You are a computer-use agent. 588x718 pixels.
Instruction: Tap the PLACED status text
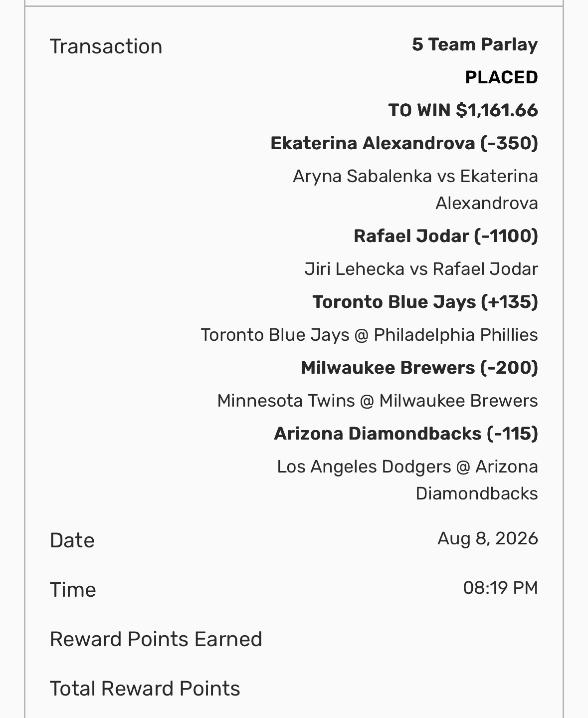click(501, 77)
